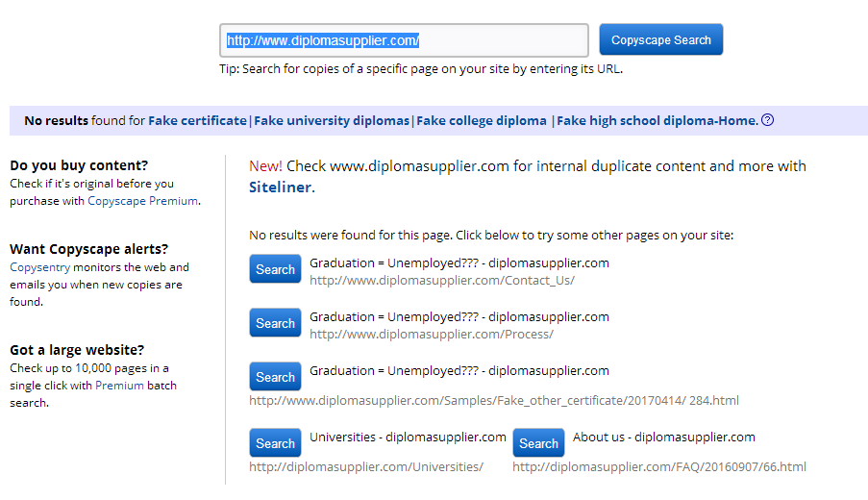
Task: Click the FAQ/20160907/66.html URL text
Action: pos(659,467)
